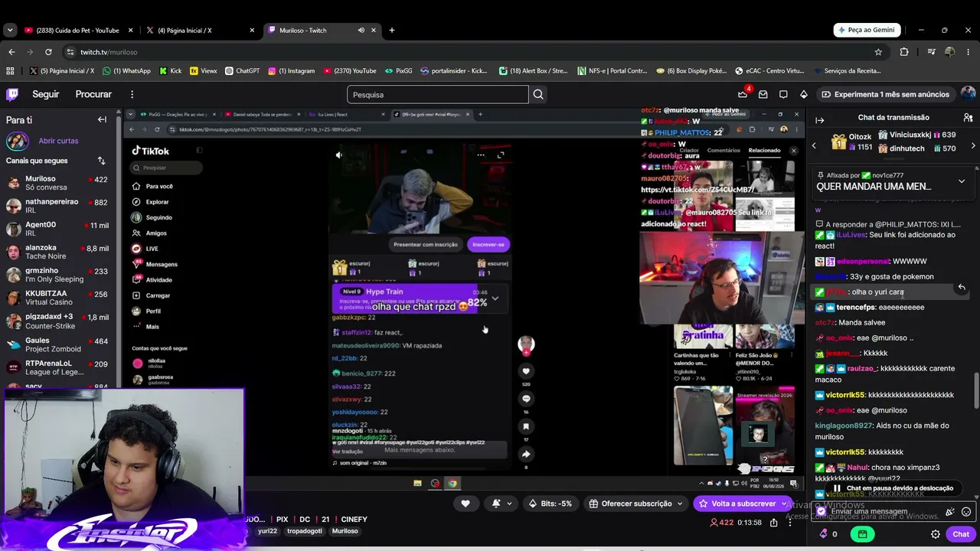The height and width of the screenshot is (551, 980).
Task: Open WhatsApp bookmark
Action: pyautogui.click(x=126, y=70)
